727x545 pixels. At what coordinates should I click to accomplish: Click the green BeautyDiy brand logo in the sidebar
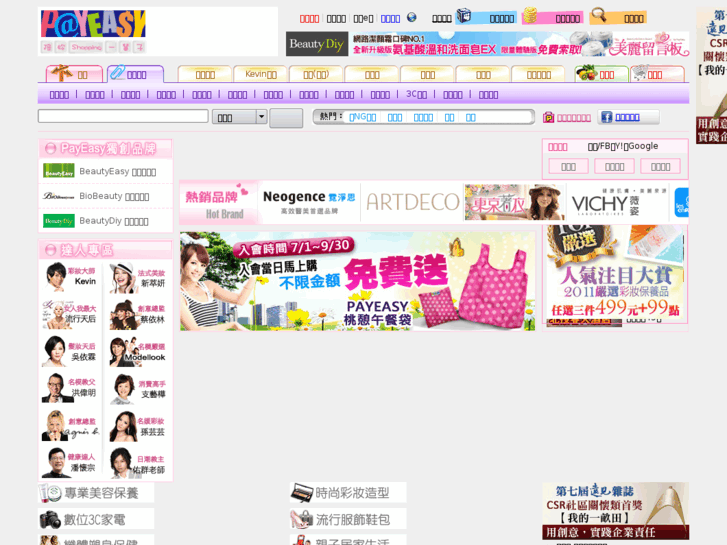click(59, 221)
